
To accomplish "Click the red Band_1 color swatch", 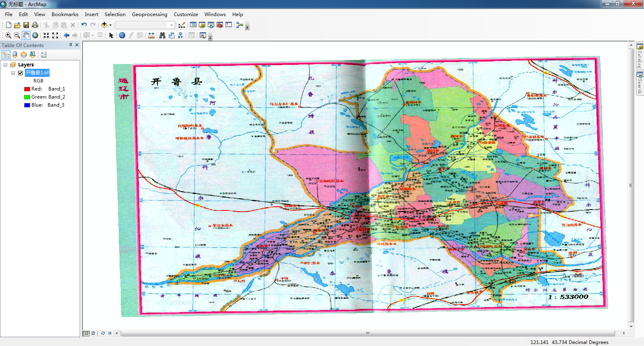I will [27, 89].
